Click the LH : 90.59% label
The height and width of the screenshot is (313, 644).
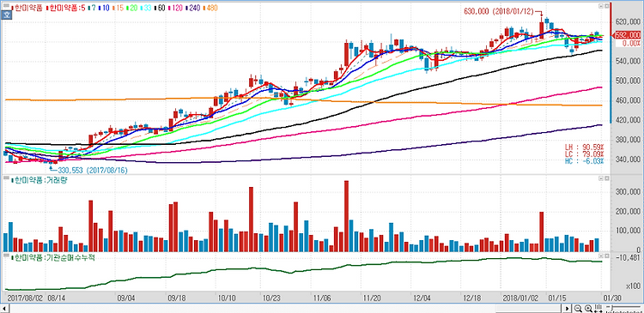click(x=585, y=147)
